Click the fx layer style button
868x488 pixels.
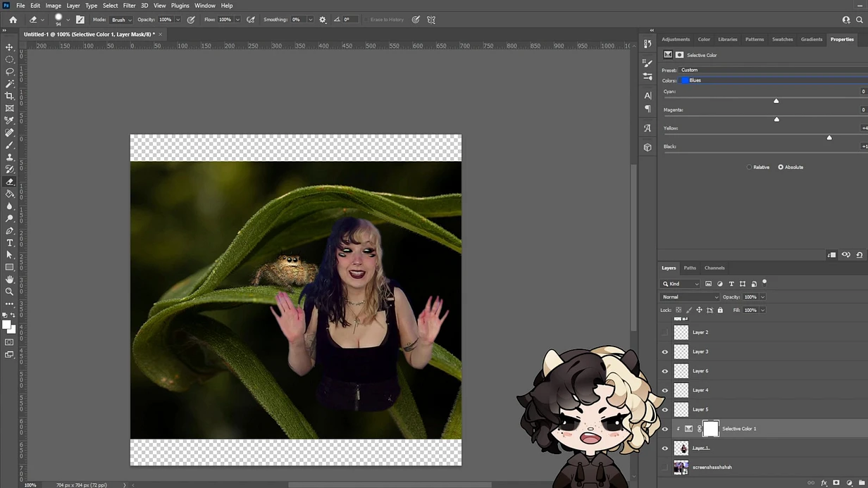click(x=824, y=483)
